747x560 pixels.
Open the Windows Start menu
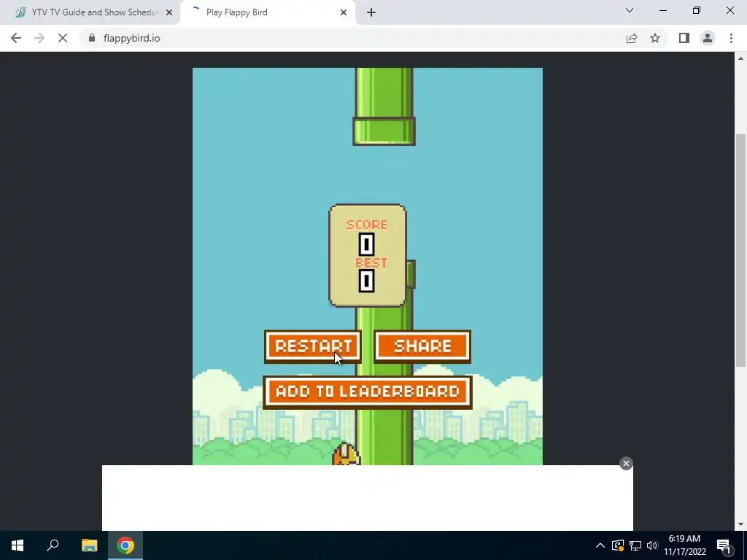tap(18, 545)
